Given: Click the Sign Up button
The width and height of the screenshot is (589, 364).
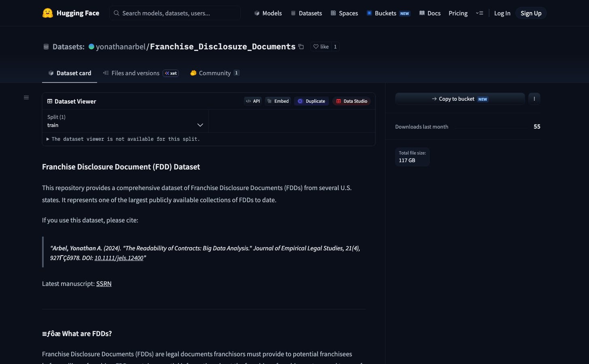Looking at the screenshot, I should 531,13.
